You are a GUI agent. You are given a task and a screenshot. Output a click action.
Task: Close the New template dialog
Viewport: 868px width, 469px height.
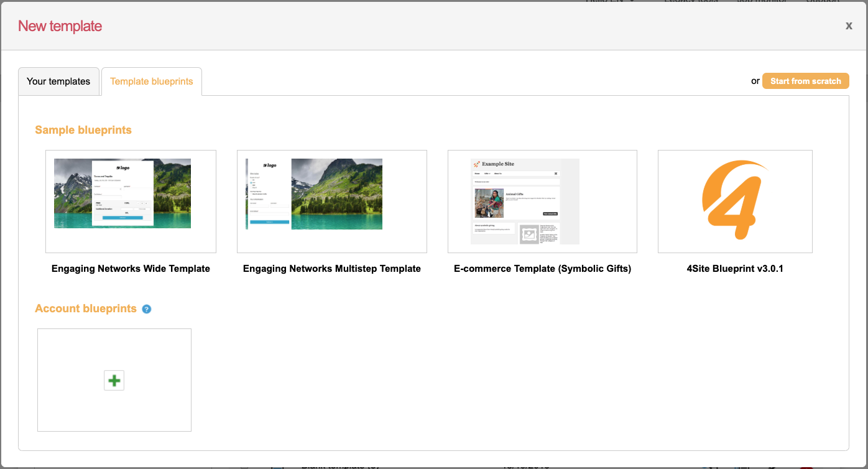pos(849,26)
